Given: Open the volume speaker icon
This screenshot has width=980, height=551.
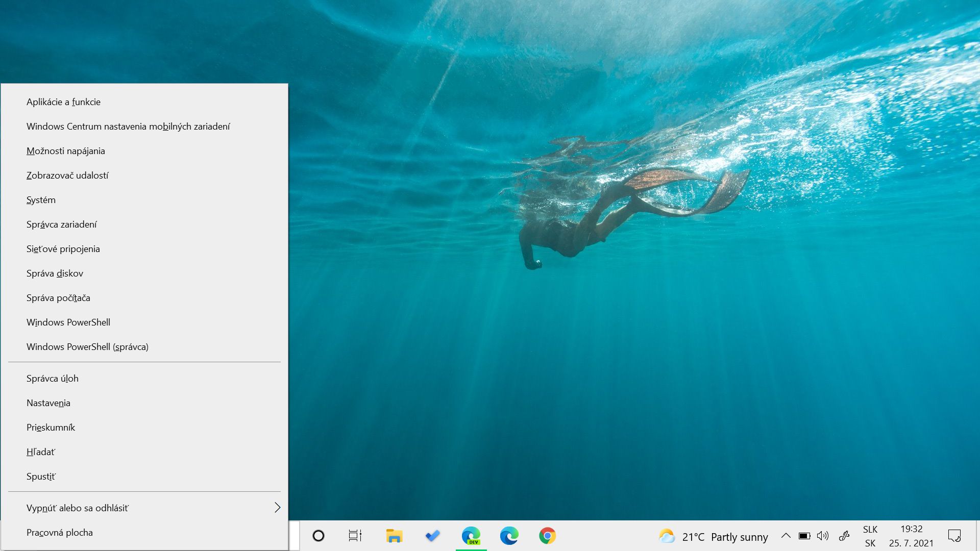Looking at the screenshot, I should (823, 536).
